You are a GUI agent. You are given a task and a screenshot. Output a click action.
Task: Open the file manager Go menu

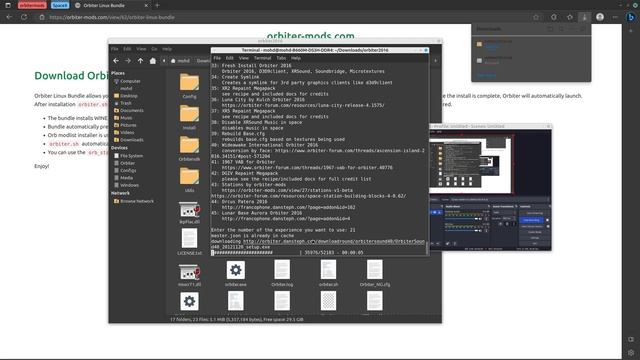[154, 49]
